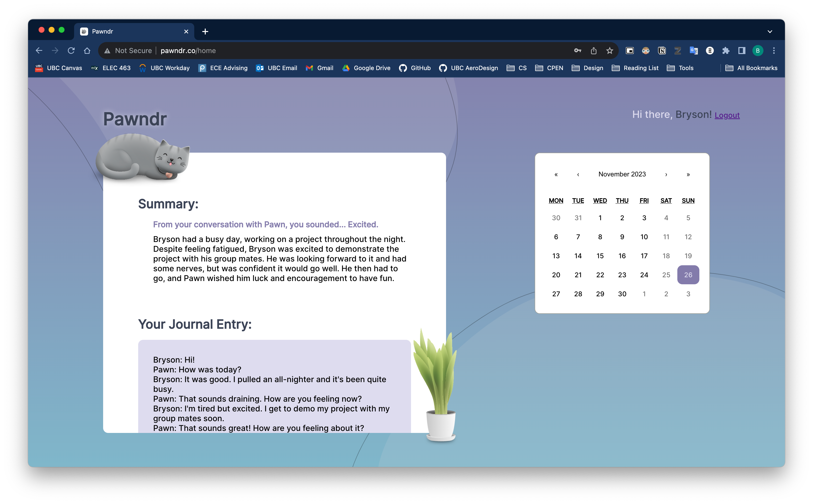Toggle the browser side panel icon
Image resolution: width=813 pixels, height=504 pixels.
[x=742, y=51]
